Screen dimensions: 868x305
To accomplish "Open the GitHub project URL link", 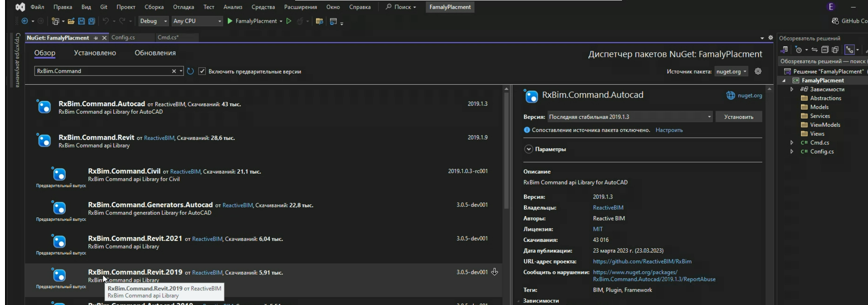I will pyautogui.click(x=642, y=261).
